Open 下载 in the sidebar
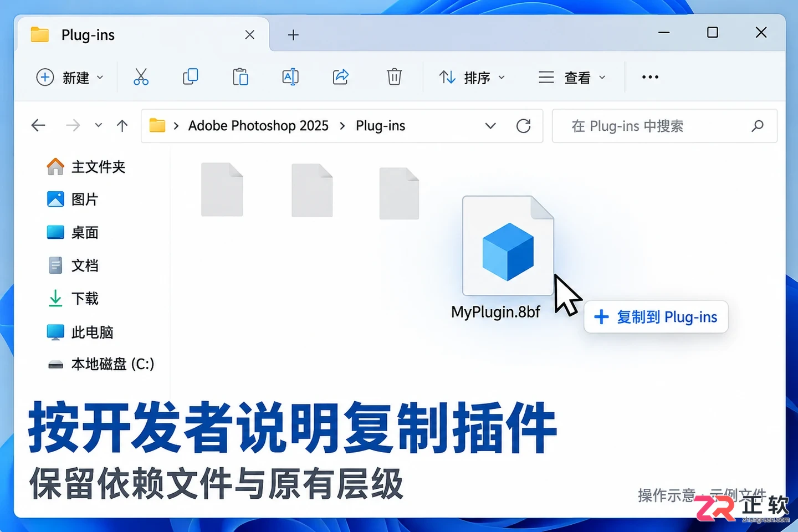Screen dimensions: 798x532 [x=73, y=299]
